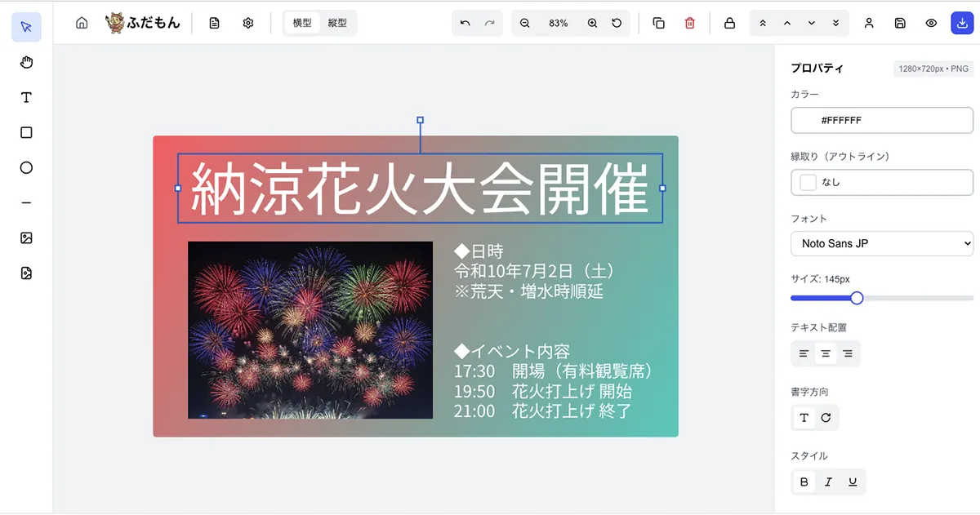Switch to 横型 landscape layout

pyautogui.click(x=302, y=23)
